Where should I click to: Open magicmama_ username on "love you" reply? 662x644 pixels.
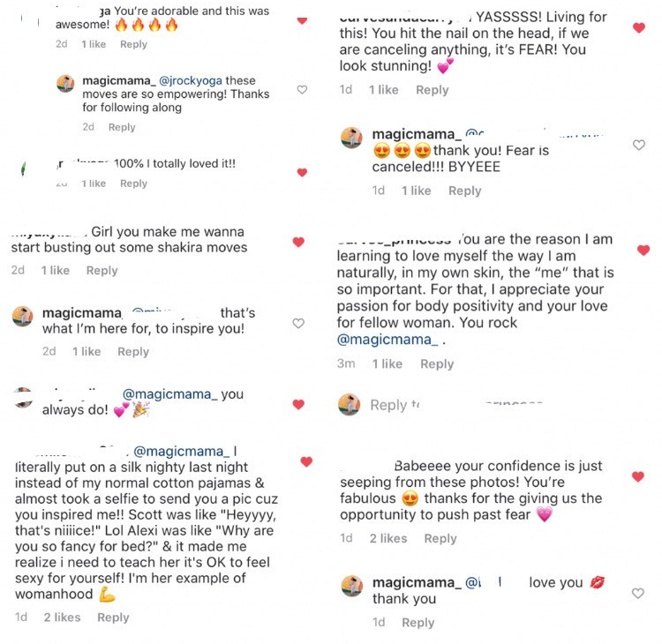point(416,583)
